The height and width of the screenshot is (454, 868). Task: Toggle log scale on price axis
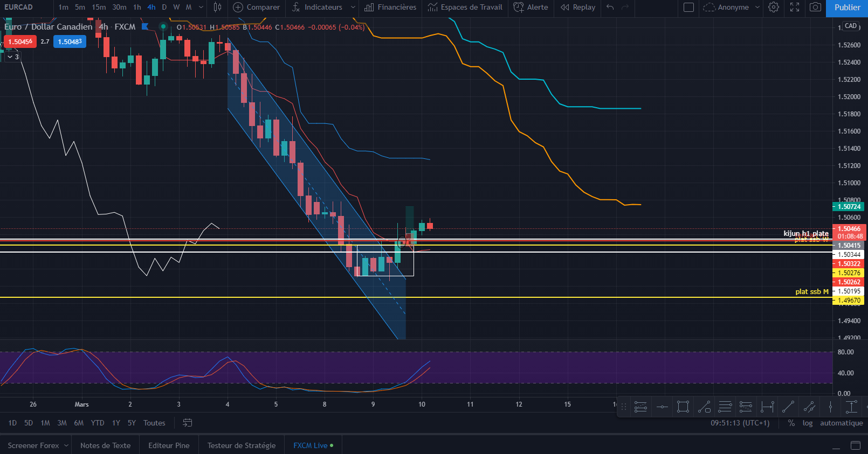point(807,423)
